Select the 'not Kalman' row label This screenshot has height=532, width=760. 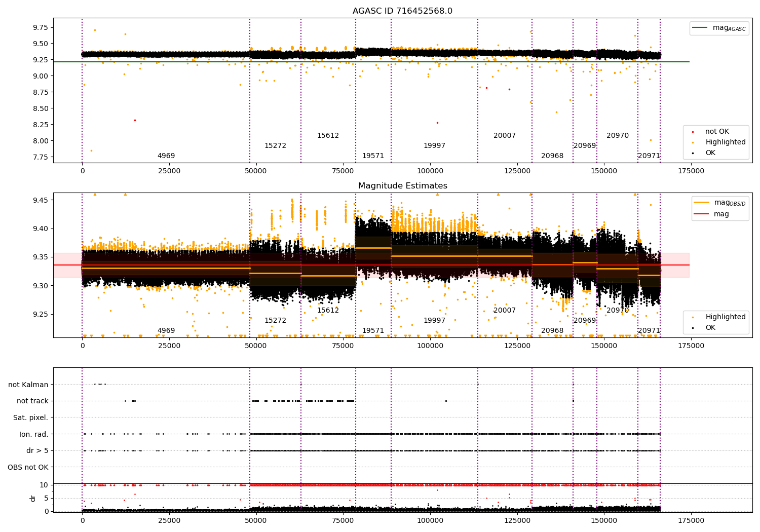(x=28, y=385)
